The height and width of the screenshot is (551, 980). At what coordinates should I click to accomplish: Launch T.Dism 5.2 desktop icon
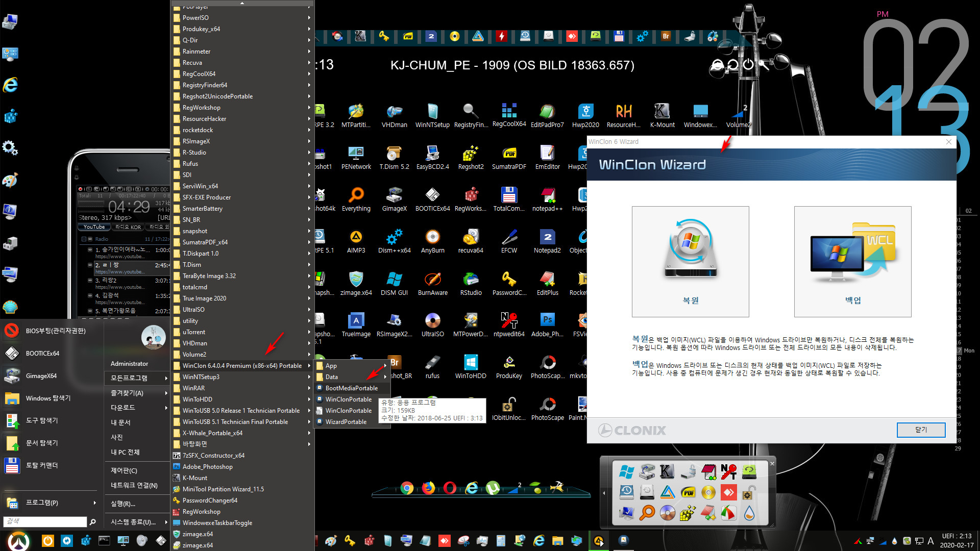(x=394, y=158)
